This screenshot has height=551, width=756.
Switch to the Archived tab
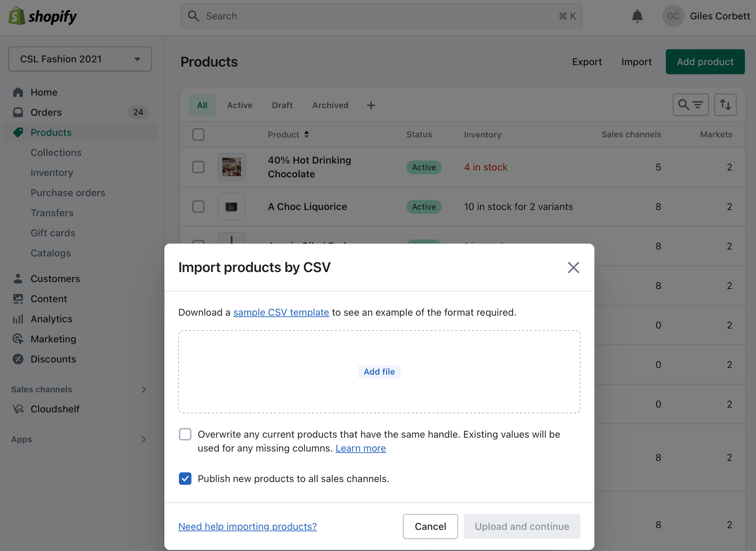coord(330,105)
